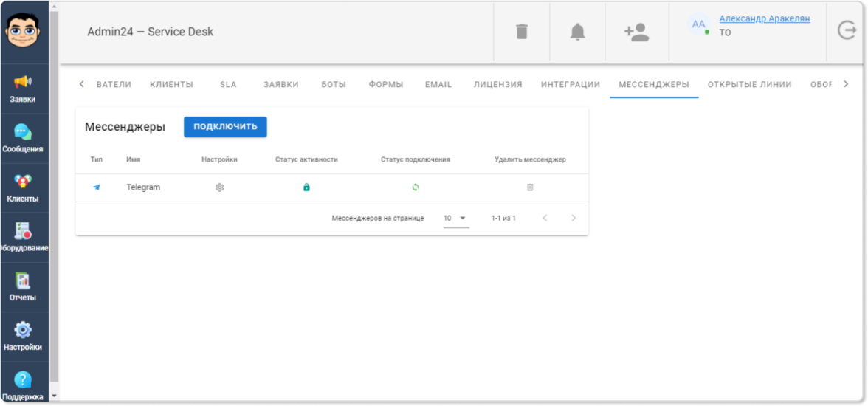Switch to the Открытые линии tab
The height and width of the screenshot is (406, 868).
pos(749,85)
